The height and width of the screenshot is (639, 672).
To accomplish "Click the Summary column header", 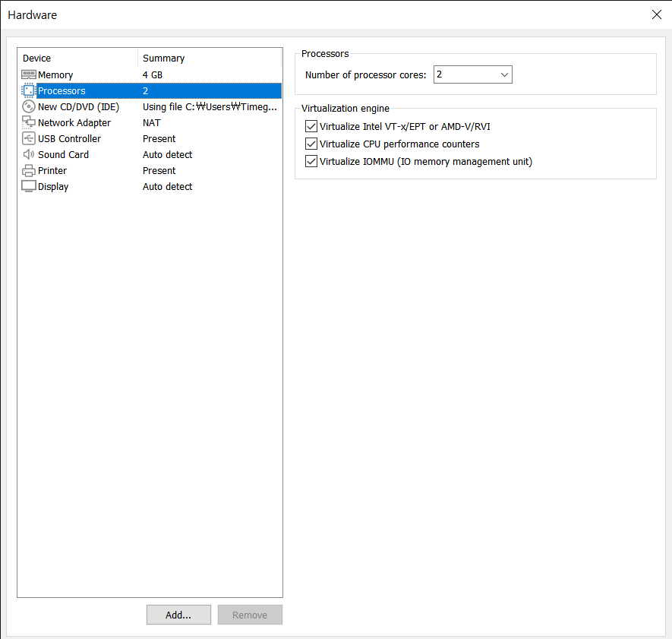I will click(164, 59).
